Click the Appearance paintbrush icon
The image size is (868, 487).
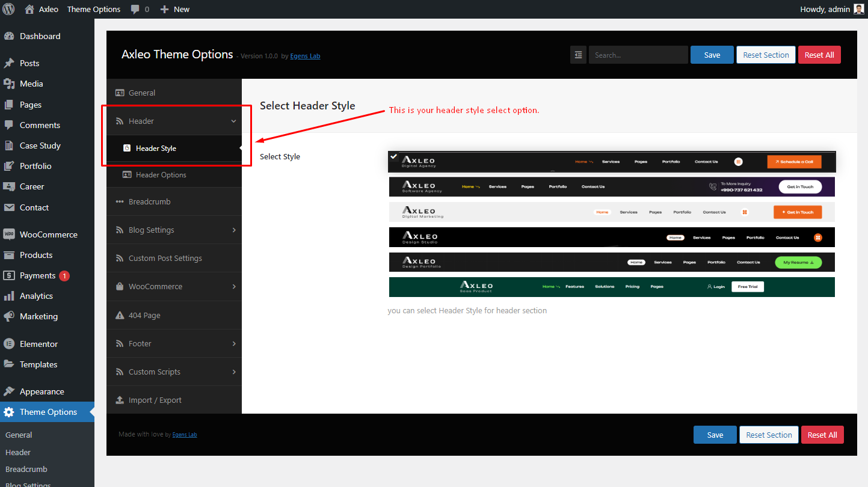click(x=9, y=391)
